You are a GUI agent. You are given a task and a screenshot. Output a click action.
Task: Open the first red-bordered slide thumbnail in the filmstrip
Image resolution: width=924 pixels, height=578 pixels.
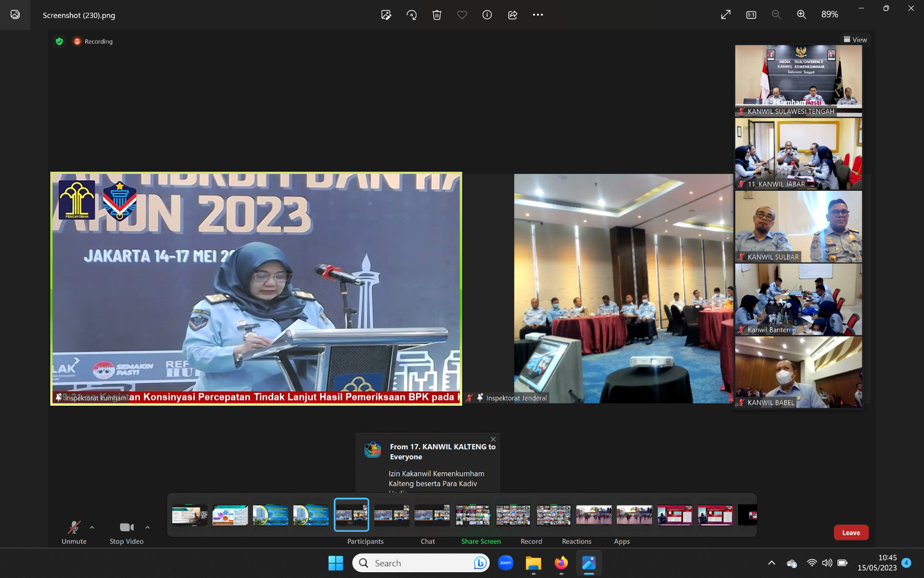pyautogui.click(x=675, y=515)
